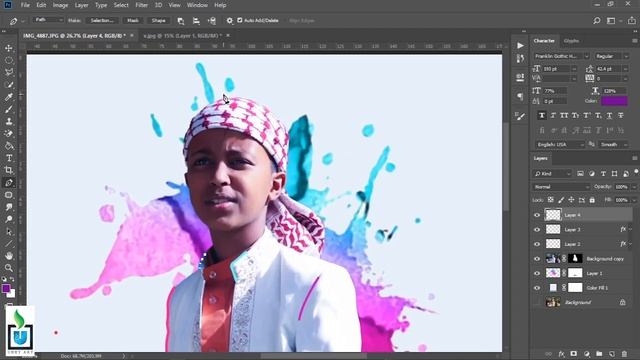Show the Background layer visibility

click(537, 302)
